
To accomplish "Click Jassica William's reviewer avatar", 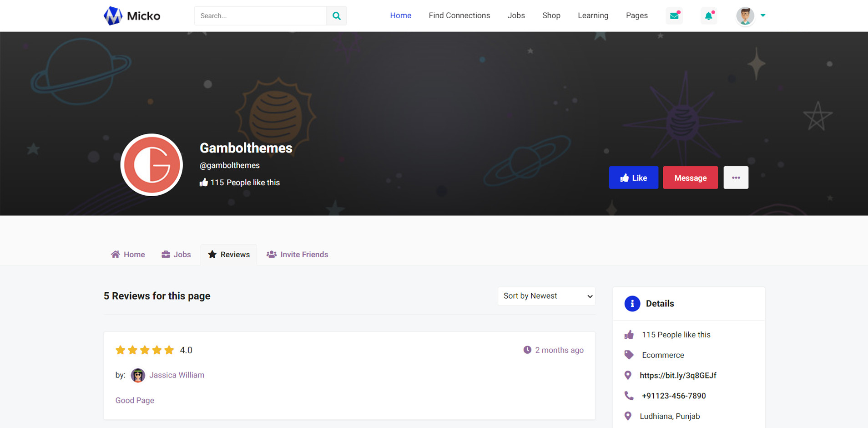I will pos(138,375).
